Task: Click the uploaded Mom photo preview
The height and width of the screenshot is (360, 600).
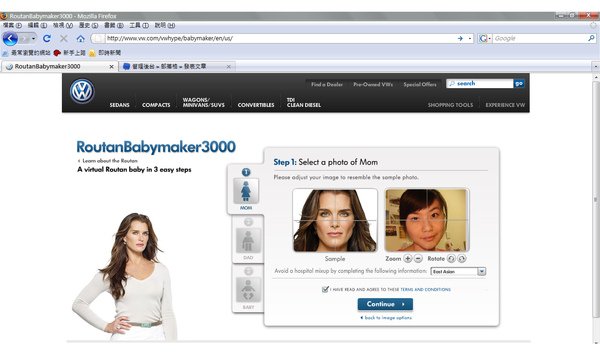Action: [x=427, y=220]
